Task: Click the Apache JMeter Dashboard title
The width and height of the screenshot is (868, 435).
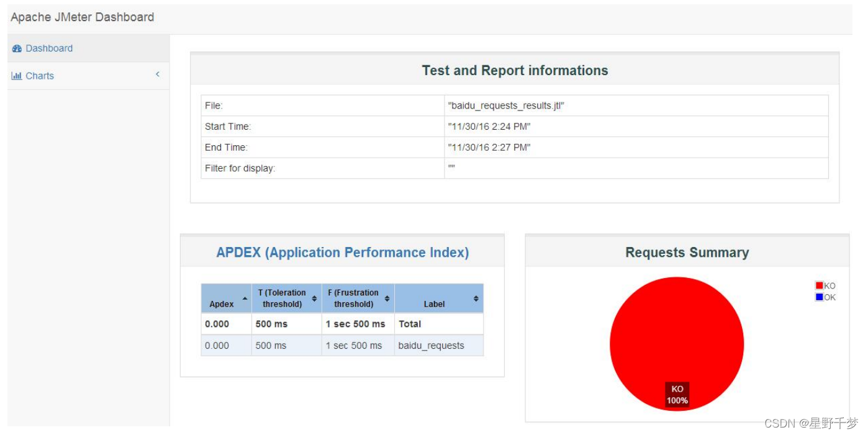Action: click(82, 17)
